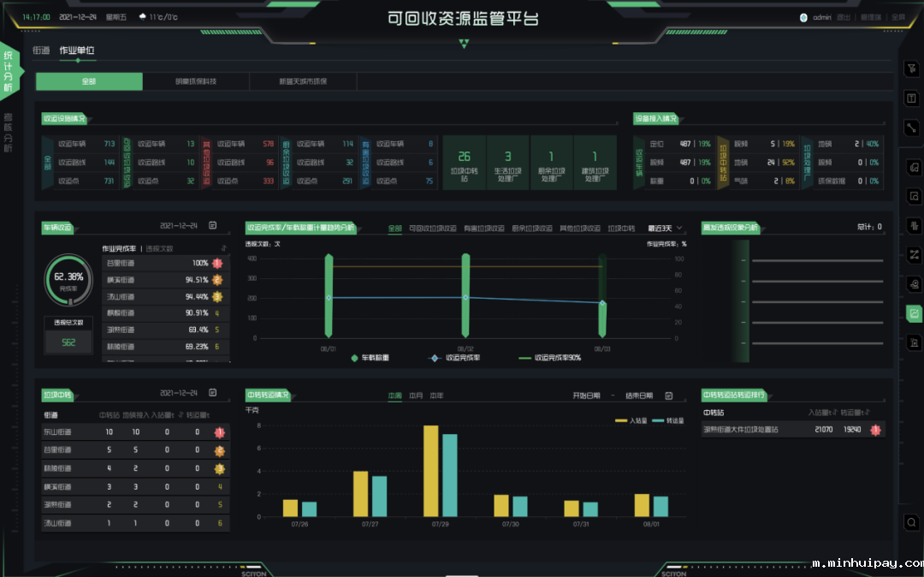Viewport: 924px width, 577px height.
Task: Expand the 最近3天 time range dropdown
Action: (666, 229)
